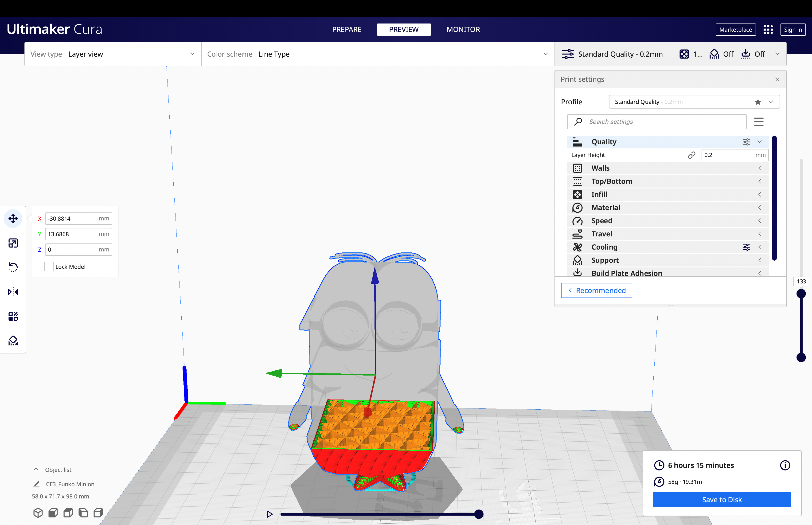
Task: Play the layer simulation
Action: (269, 514)
